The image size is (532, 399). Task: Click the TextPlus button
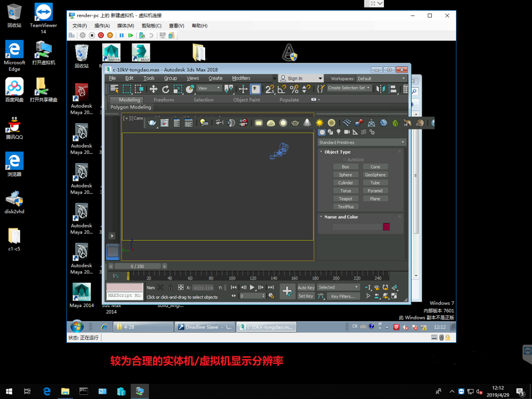click(345, 207)
